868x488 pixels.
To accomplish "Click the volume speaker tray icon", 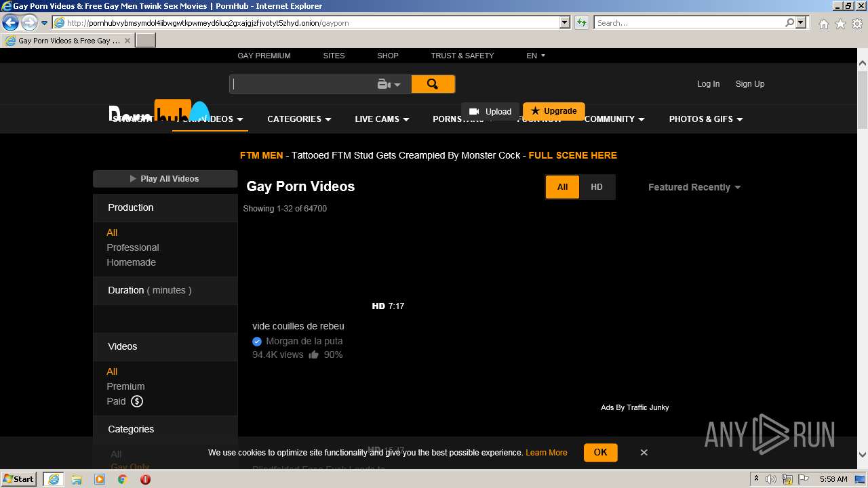I will [771, 479].
